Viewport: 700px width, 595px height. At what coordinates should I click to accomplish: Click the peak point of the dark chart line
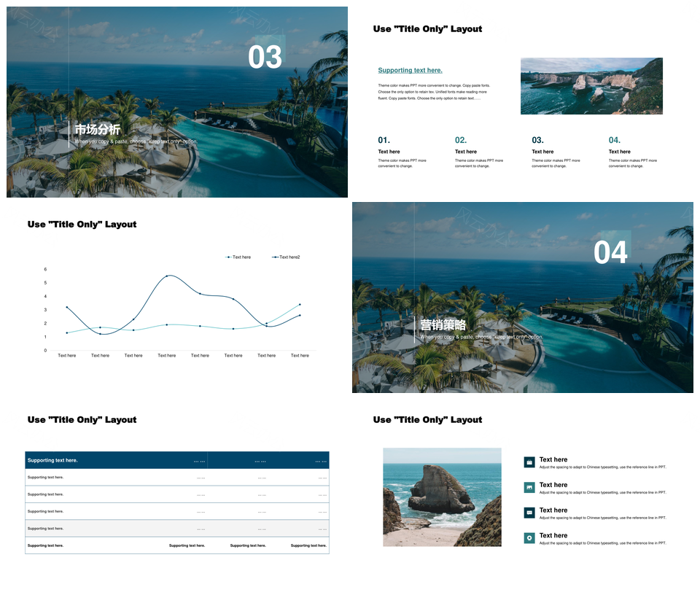[167, 276]
